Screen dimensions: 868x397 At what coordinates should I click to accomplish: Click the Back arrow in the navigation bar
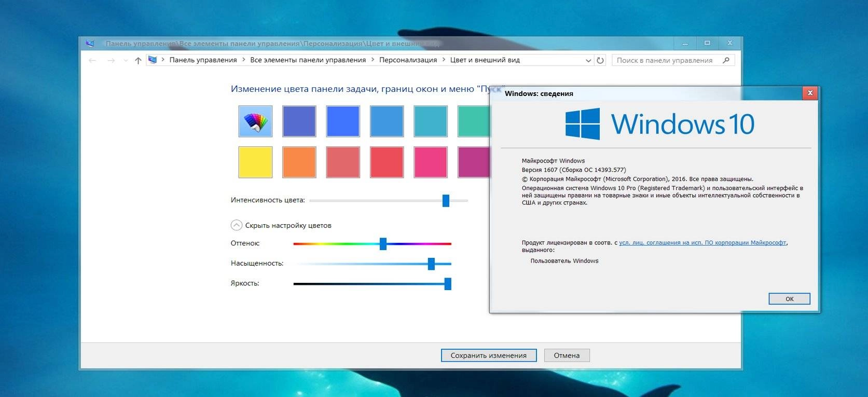(92, 61)
